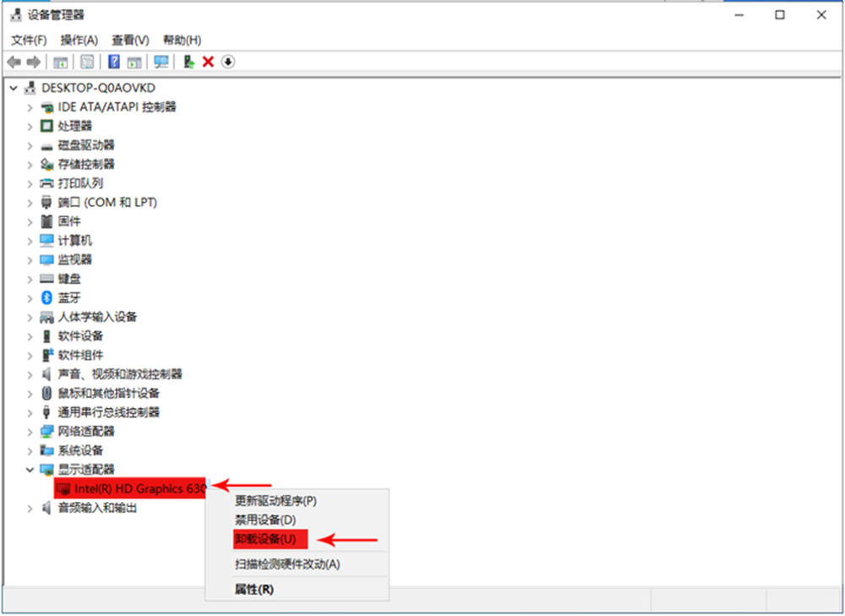Select the network icon beside 网络适配器
The width and height of the screenshot is (845, 616).
[46, 431]
